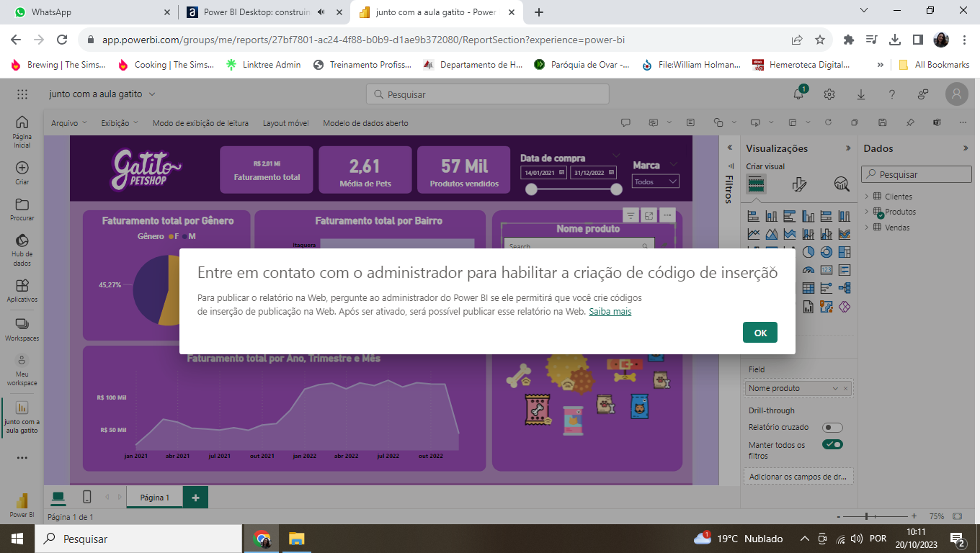Click the pin icon in report toolbar
This screenshot has height=553, width=980.
click(910, 122)
